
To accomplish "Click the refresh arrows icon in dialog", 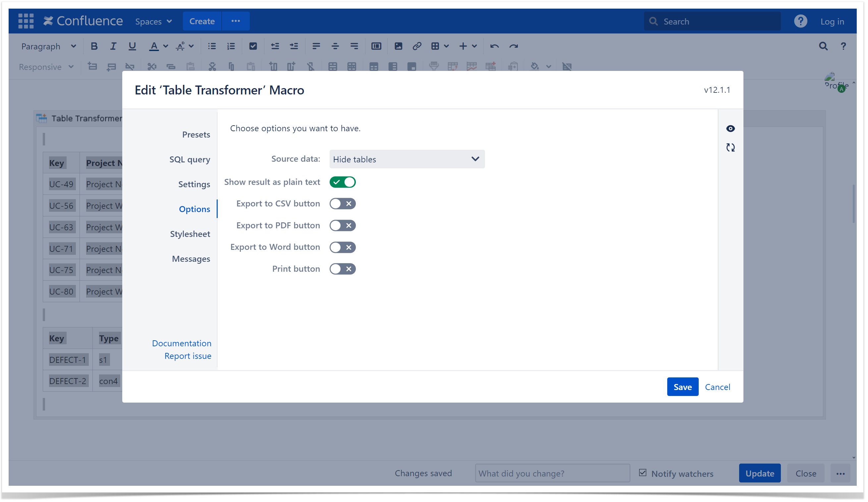I will pyautogui.click(x=730, y=147).
